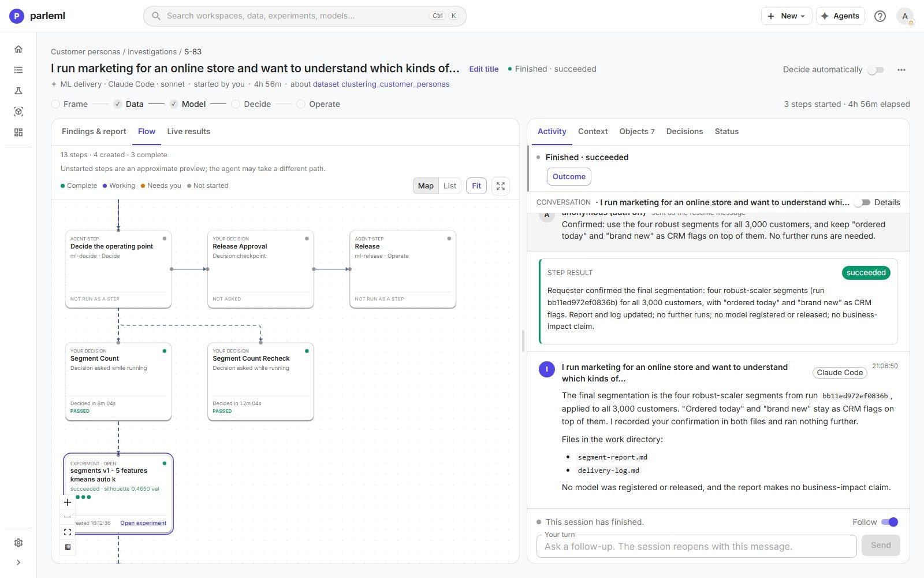This screenshot has width=924, height=578.
Task: Open the models cube icon in the sidebar
Action: click(18, 112)
